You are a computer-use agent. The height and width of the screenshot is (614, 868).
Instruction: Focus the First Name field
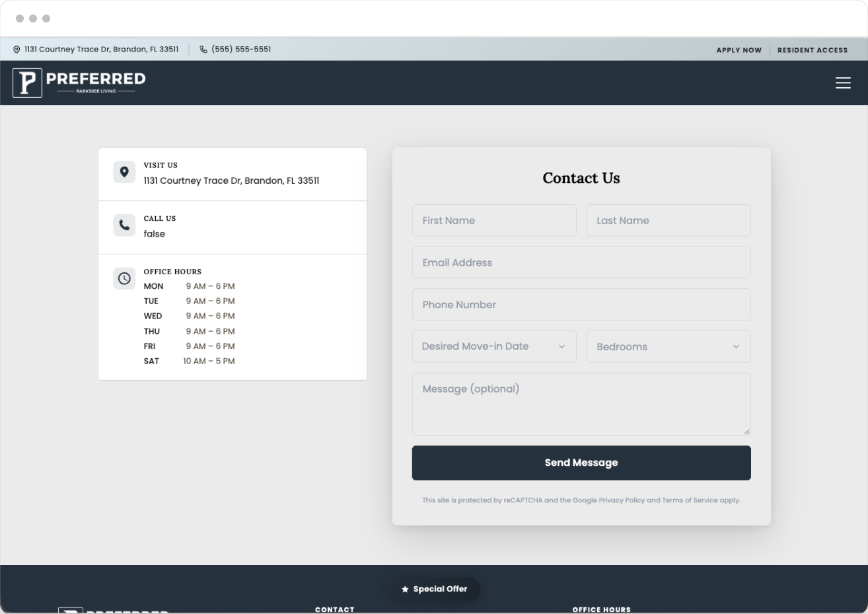click(494, 220)
